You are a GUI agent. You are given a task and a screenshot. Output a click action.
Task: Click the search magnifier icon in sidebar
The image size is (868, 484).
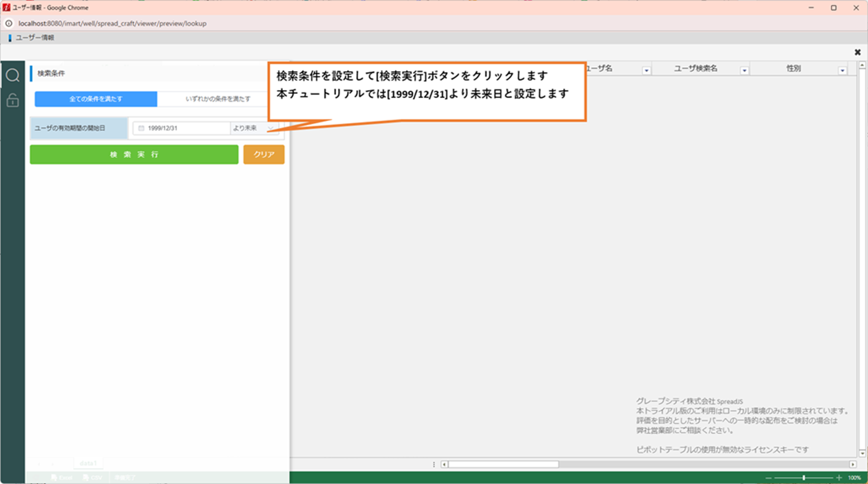[13, 76]
